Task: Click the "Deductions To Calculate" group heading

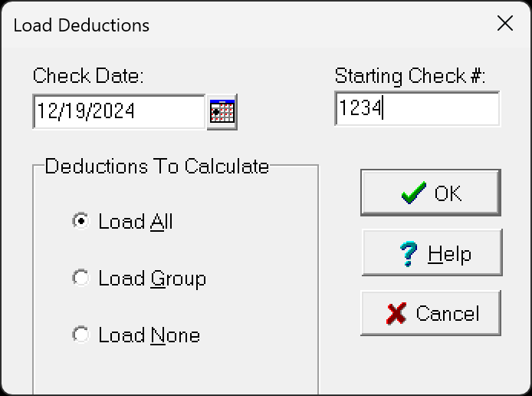Action: tap(157, 166)
